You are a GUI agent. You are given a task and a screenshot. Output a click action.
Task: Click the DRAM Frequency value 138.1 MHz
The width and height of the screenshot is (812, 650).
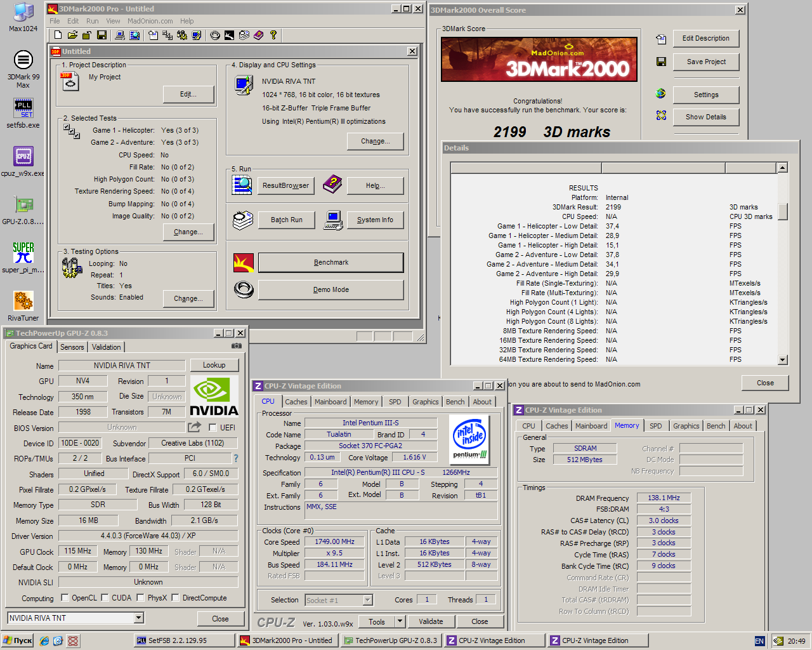(x=664, y=498)
